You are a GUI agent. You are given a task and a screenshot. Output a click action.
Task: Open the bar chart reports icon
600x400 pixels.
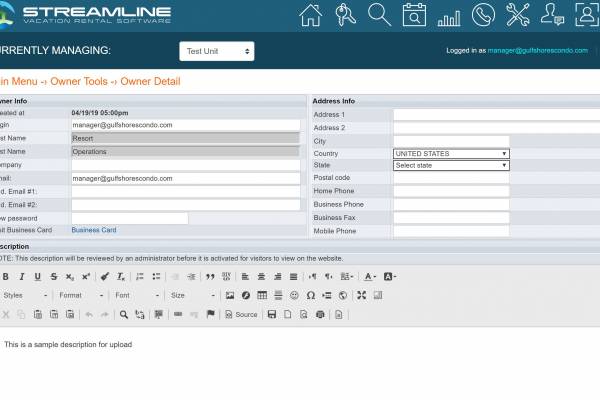449,16
